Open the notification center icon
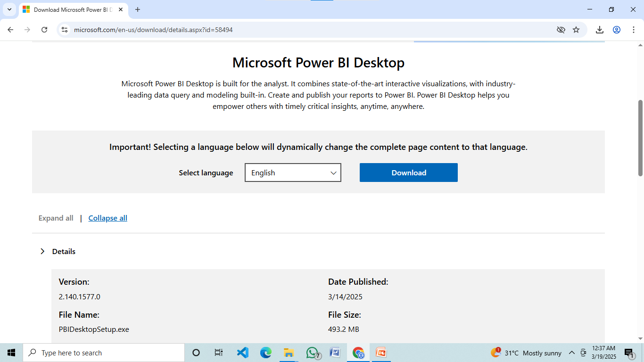Viewport: 644px width, 362px height. click(629, 353)
